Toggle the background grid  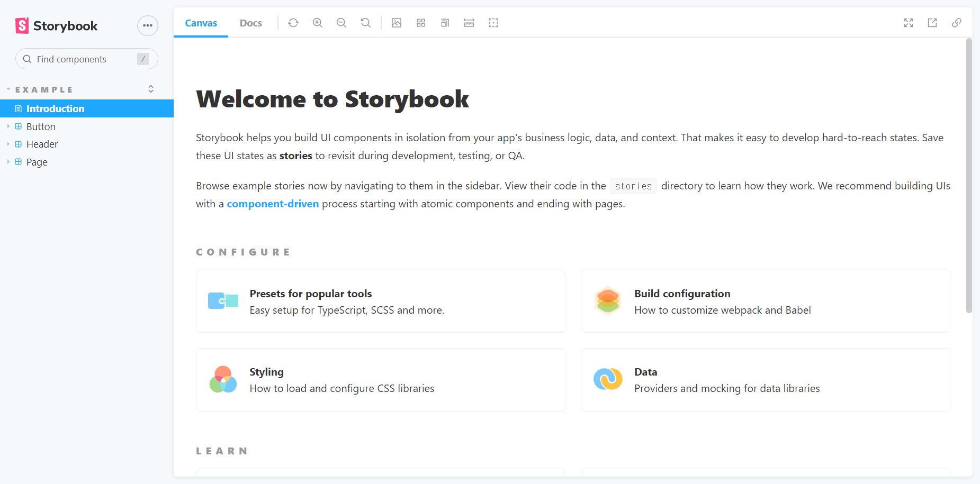421,23
